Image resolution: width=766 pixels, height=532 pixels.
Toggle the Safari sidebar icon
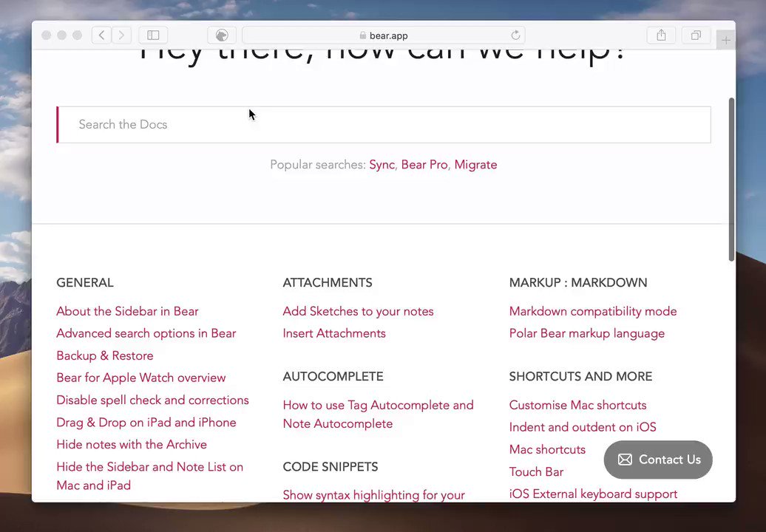point(153,35)
